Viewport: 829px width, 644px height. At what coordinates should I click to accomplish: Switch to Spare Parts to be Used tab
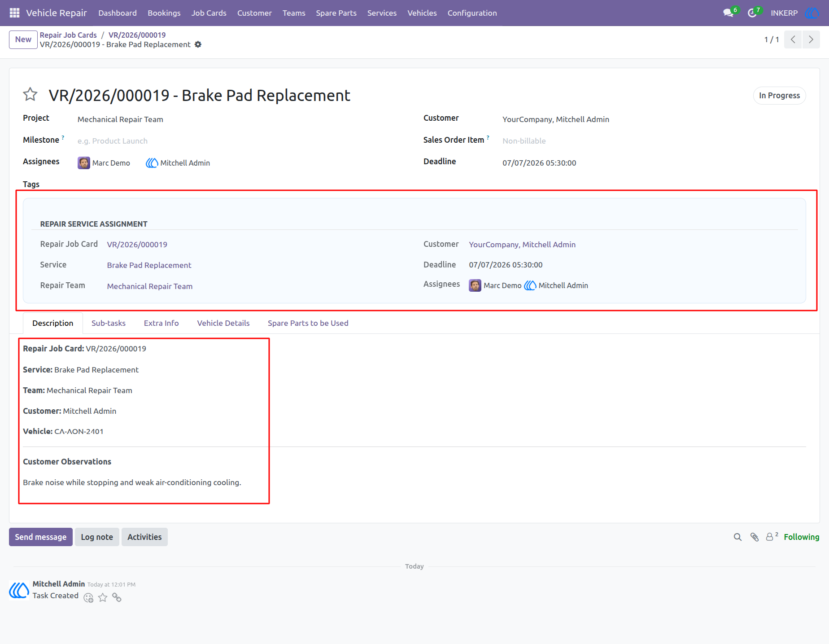click(308, 323)
